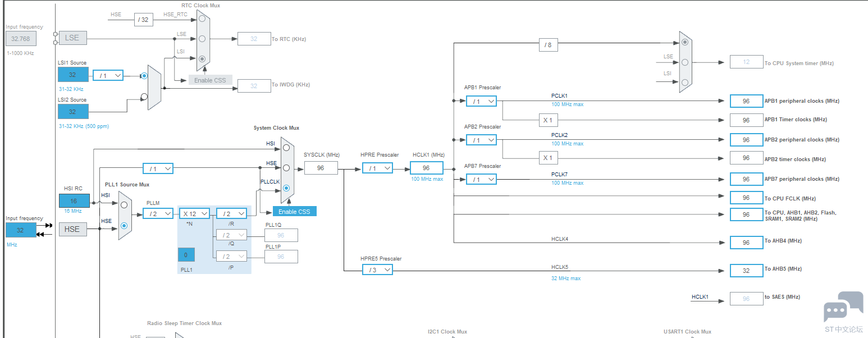This screenshot has width=868, height=338.
Task: Click APB1 Timer clocks value field
Action: 746,120
